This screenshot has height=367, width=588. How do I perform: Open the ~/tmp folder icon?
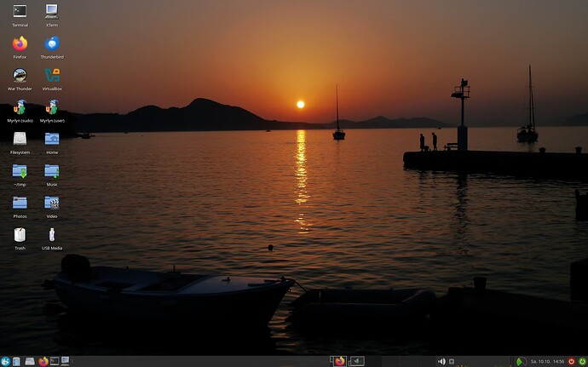[x=20, y=175]
